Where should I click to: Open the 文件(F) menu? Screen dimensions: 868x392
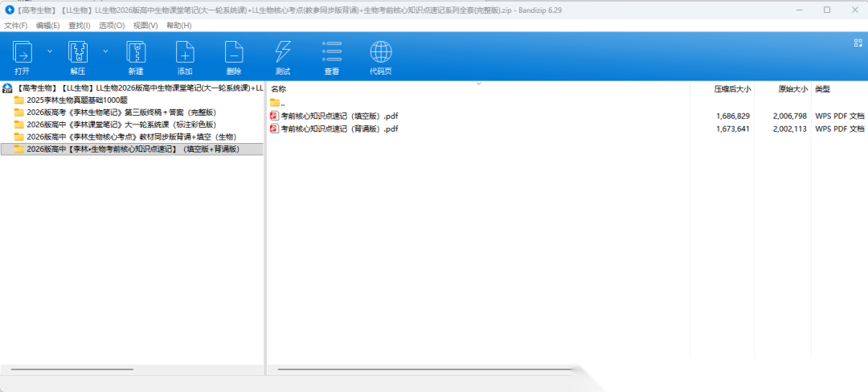coord(16,26)
